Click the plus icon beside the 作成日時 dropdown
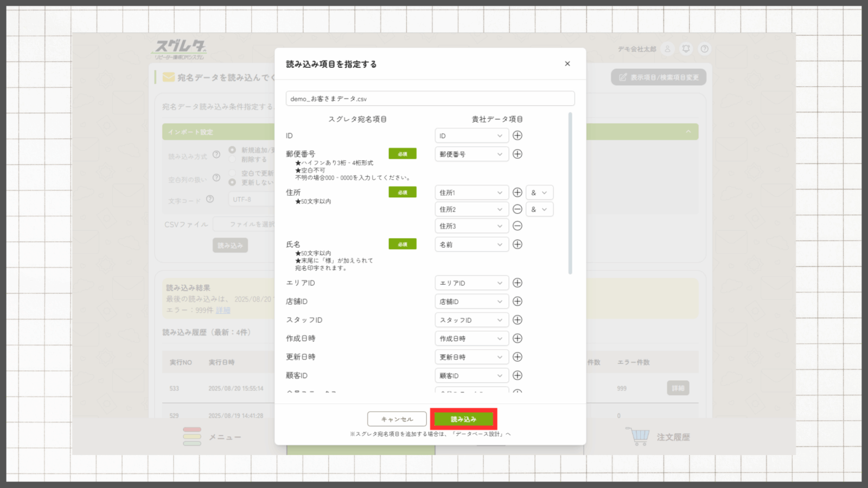Screen dimensions: 868x488 click(518, 338)
